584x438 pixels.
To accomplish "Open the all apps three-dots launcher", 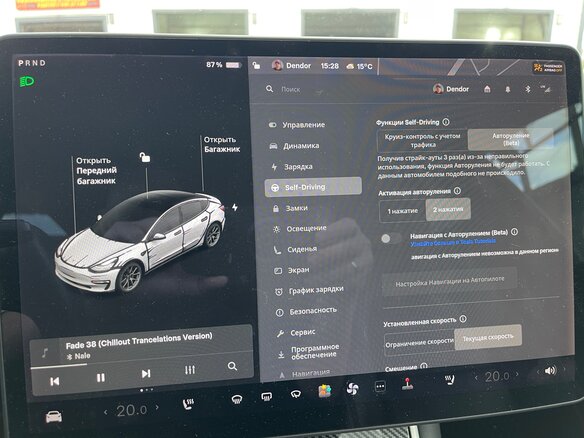I will click(380, 386).
